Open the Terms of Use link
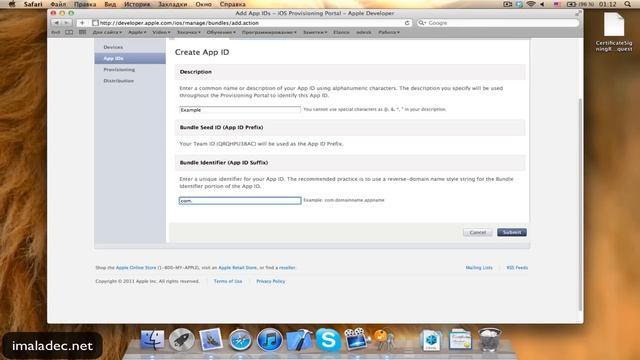640x360 pixels. (228, 281)
